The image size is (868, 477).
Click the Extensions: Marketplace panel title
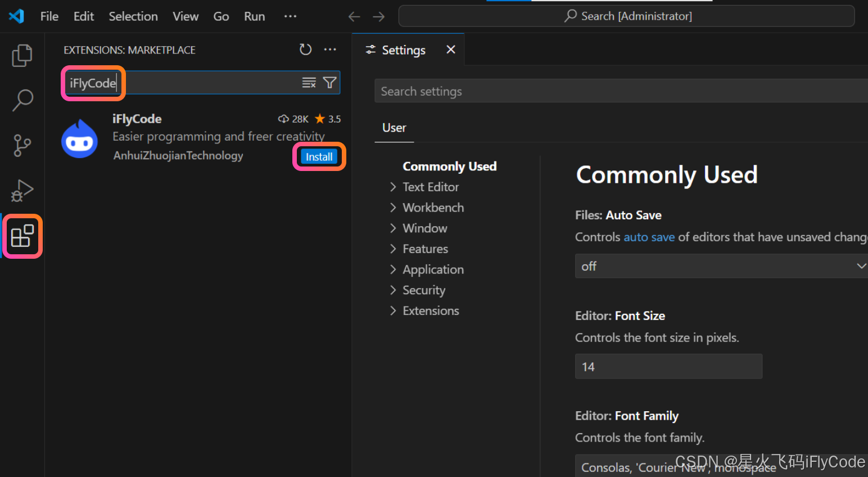tap(129, 50)
